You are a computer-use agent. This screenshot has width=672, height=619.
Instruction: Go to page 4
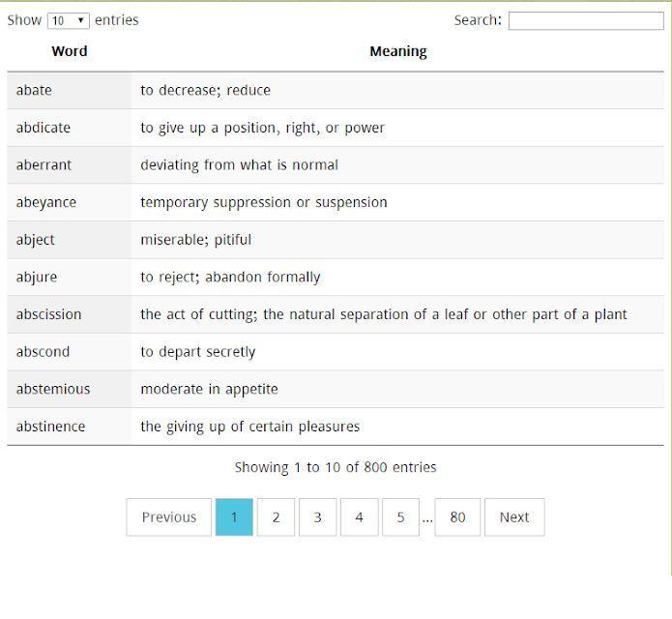359,517
